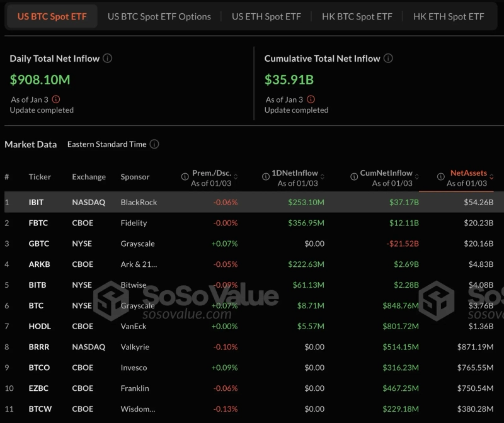
Task: Sort table by NetAssets column
Action: click(468, 173)
